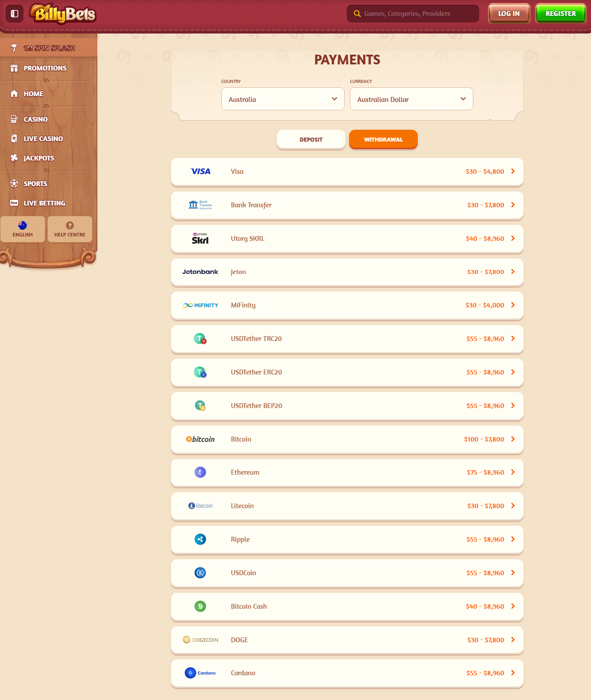This screenshot has width=591, height=700.
Task: Open the Help Centre button
Action: (70, 229)
